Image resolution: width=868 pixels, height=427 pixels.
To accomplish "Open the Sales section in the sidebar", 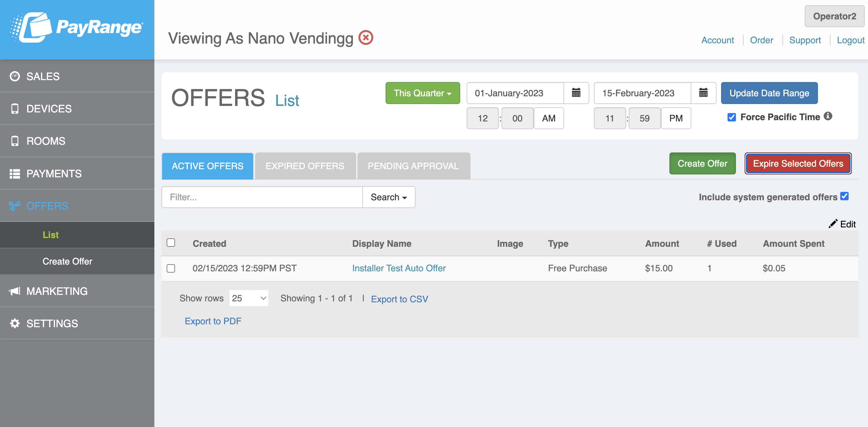I will click(x=77, y=76).
